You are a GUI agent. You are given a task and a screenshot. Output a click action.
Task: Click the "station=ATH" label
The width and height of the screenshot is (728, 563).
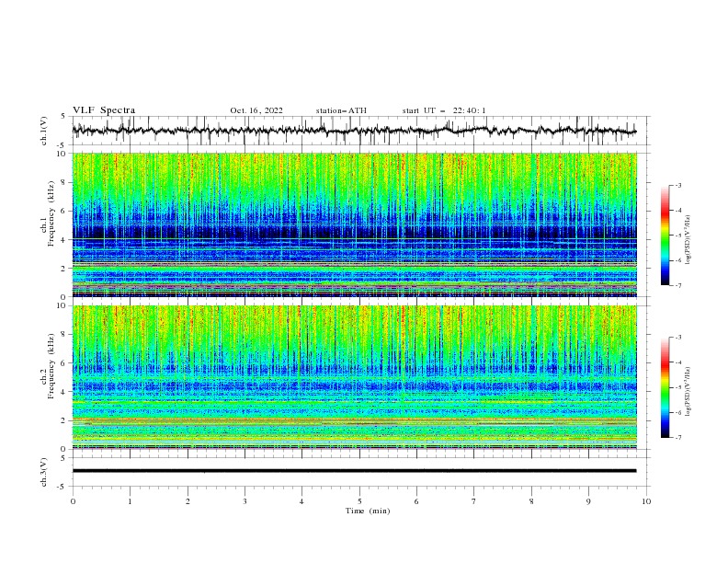341,110
